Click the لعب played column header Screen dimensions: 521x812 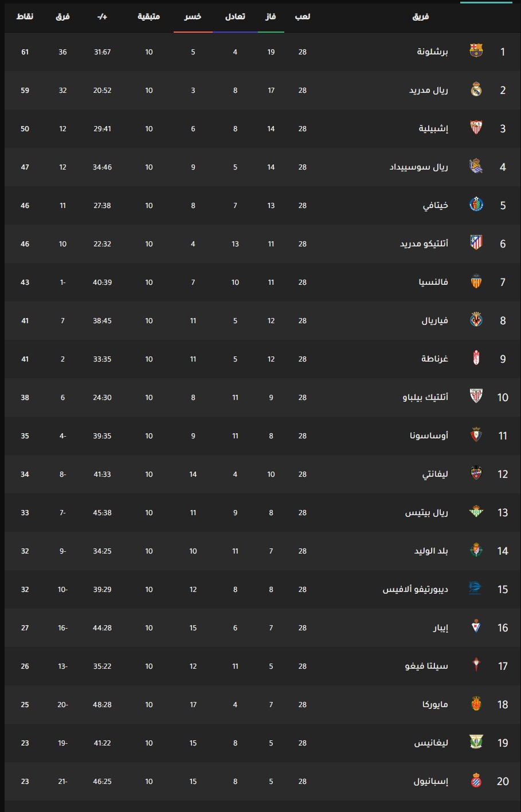coord(303,17)
